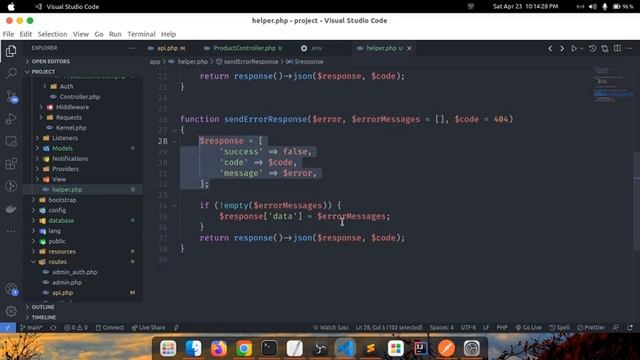Screen dimensions: 640x360
Task: Switch to the .env tab
Action: click(x=317, y=49)
